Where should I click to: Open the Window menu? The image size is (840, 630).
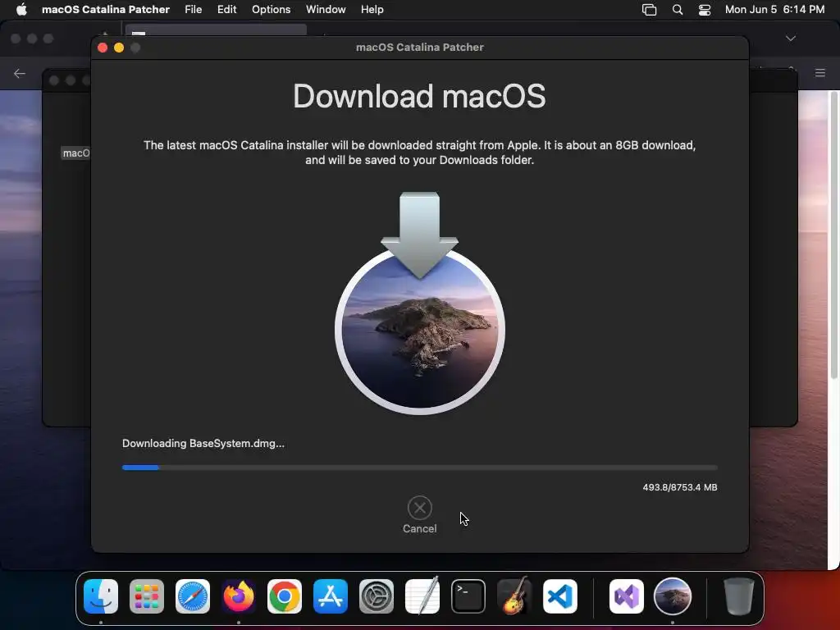point(326,10)
